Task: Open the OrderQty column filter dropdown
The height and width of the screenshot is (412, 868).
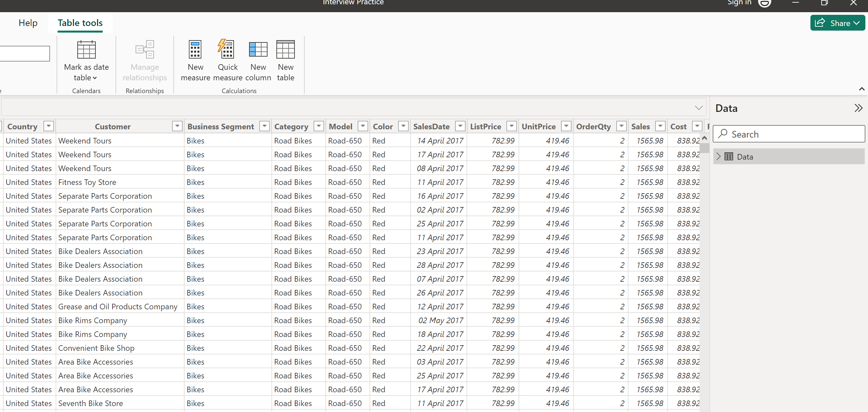Action: tap(621, 126)
